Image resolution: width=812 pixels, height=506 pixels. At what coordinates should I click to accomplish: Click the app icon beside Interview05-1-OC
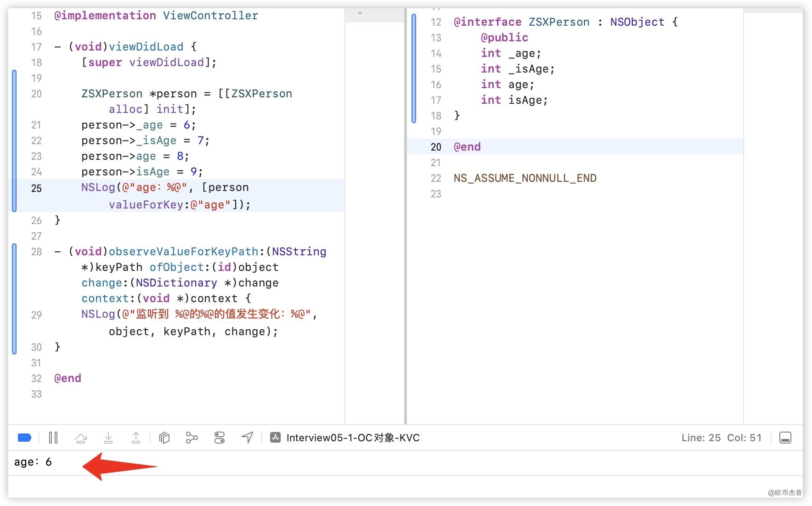click(x=275, y=438)
